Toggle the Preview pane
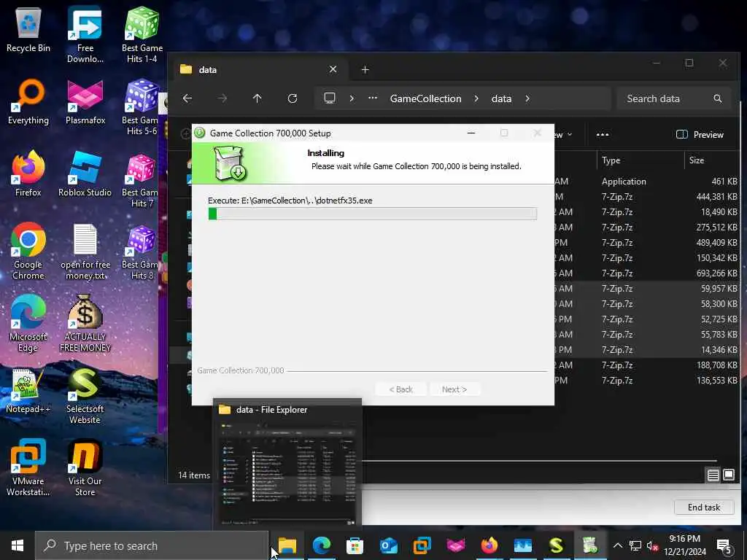Image resolution: width=747 pixels, height=560 pixels. 700,135
